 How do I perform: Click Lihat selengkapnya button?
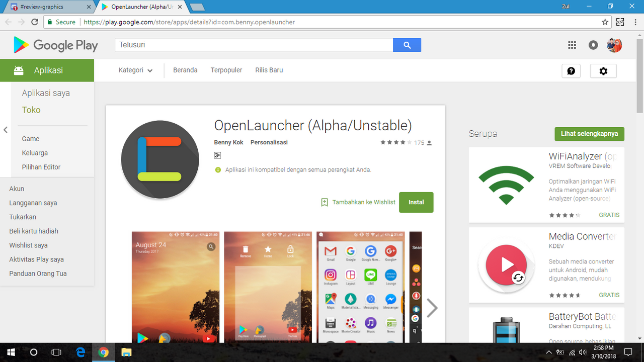pos(589,134)
